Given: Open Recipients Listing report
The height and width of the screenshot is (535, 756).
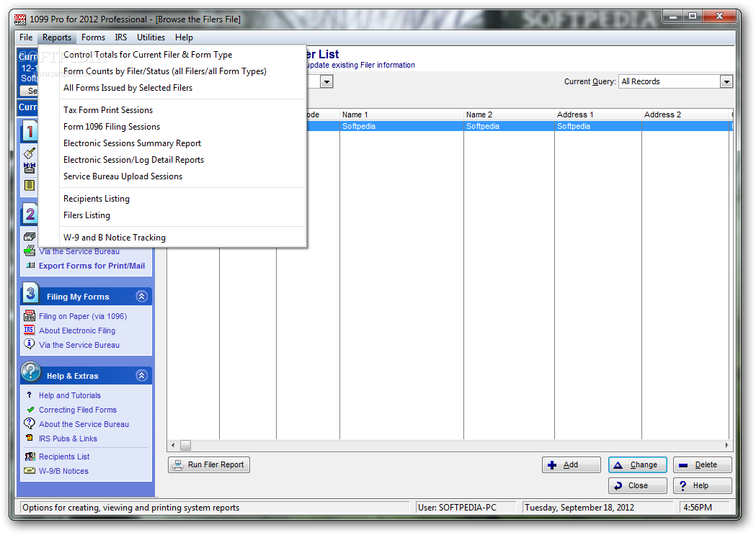Looking at the screenshot, I should pos(172,199).
